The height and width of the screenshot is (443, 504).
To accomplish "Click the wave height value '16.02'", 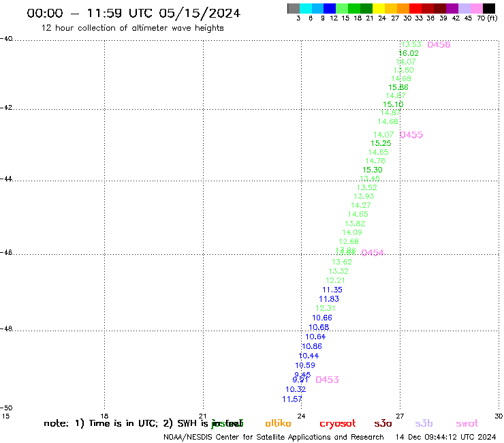I will (409, 53).
